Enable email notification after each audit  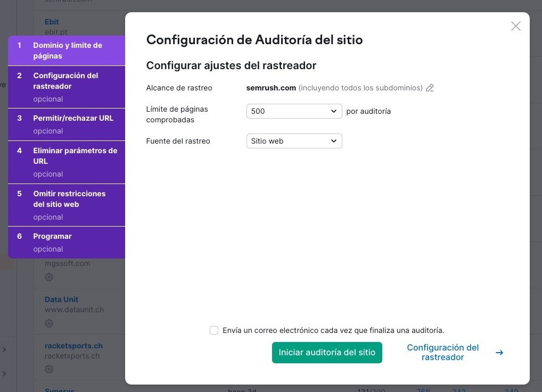[x=214, y=330]
